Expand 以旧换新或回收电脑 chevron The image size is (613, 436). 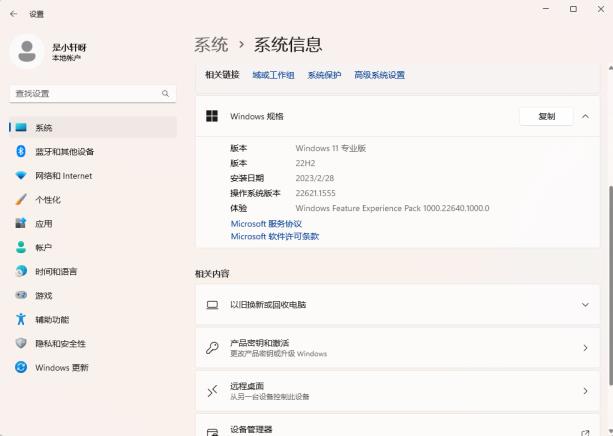pyautogui.click(x=585, y=305)
